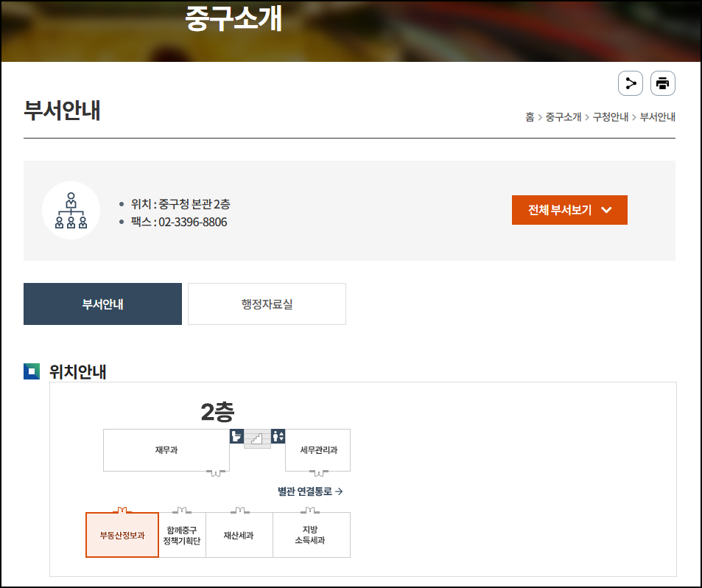Screen dimensions: 702x588
Task: Select 재무과 room on floor map
Action: 166,450
